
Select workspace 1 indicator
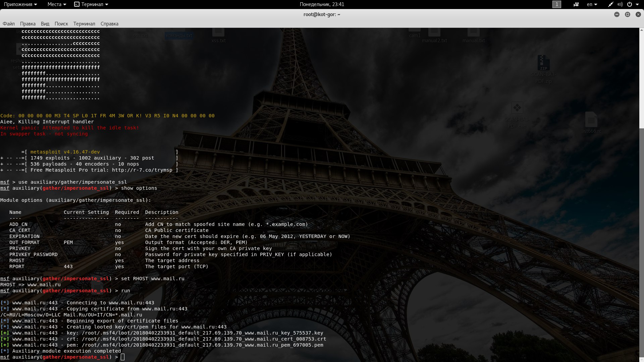pos(557,4)
